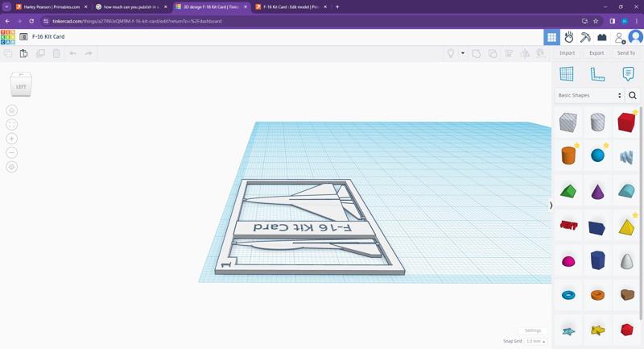Select the blue Sphere shape
644x349 pixels.
click(x=597, y=156)
